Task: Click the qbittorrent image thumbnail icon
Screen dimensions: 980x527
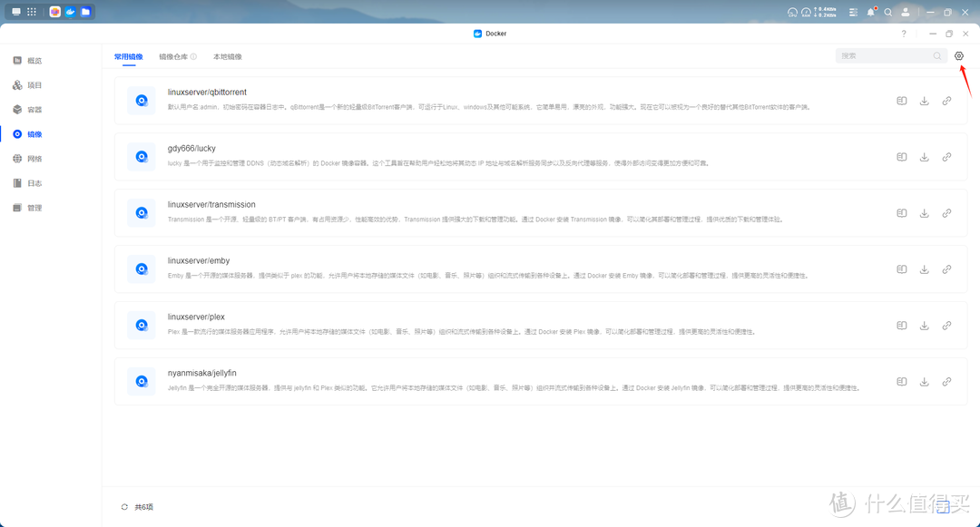Action: [x=142, y=101]
